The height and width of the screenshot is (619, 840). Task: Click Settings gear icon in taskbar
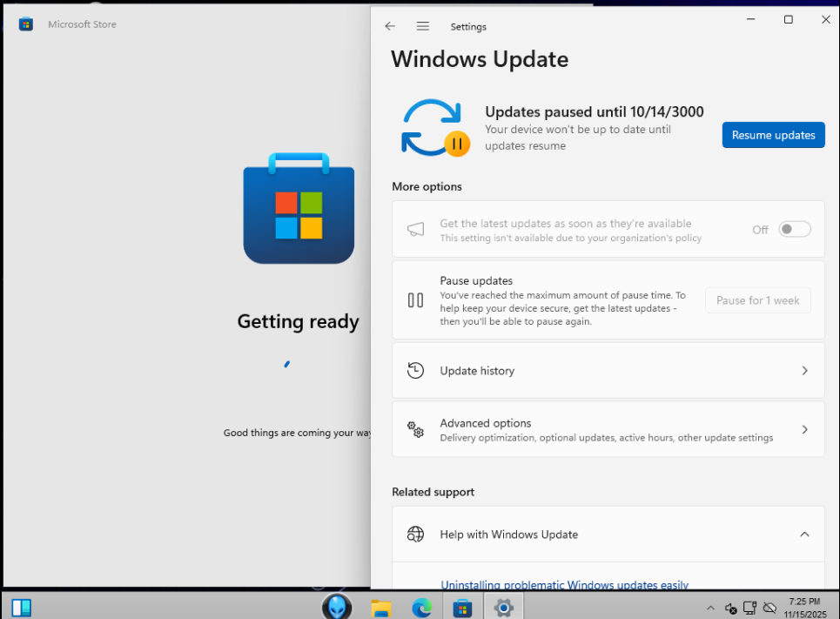504,608
